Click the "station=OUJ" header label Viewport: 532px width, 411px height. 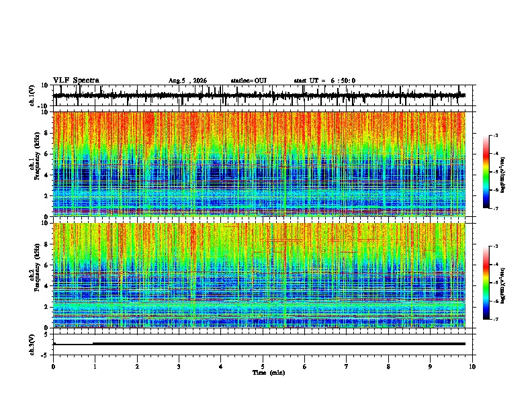tap(249, 81)
